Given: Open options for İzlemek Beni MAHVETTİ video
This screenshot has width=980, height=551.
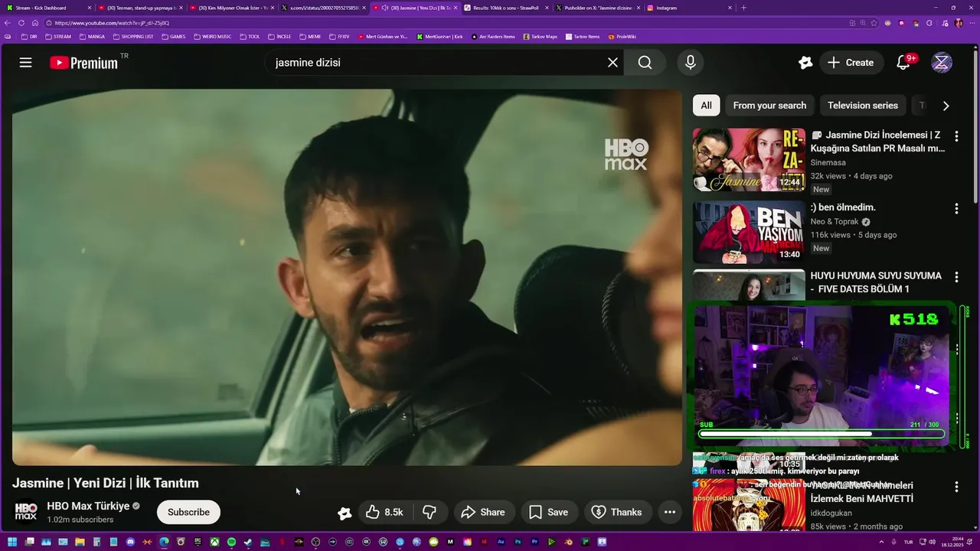Looking at the screenshot, I should 956,487.
